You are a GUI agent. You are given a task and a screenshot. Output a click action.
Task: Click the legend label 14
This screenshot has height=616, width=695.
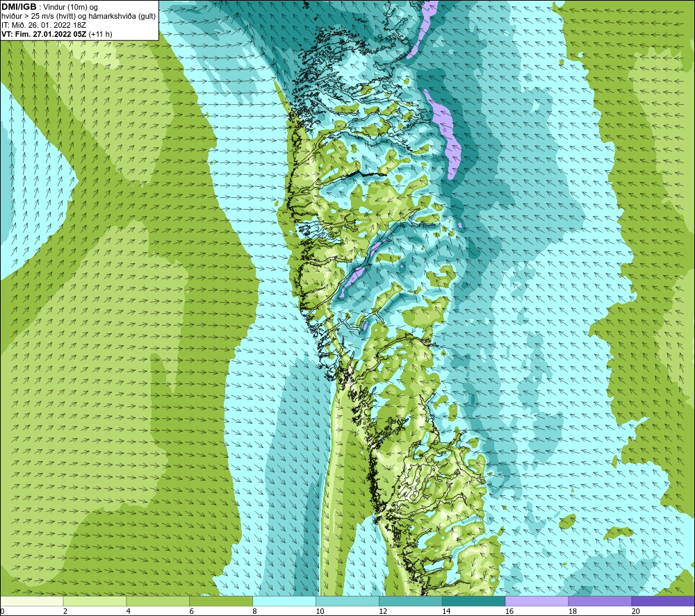[446, 611]
